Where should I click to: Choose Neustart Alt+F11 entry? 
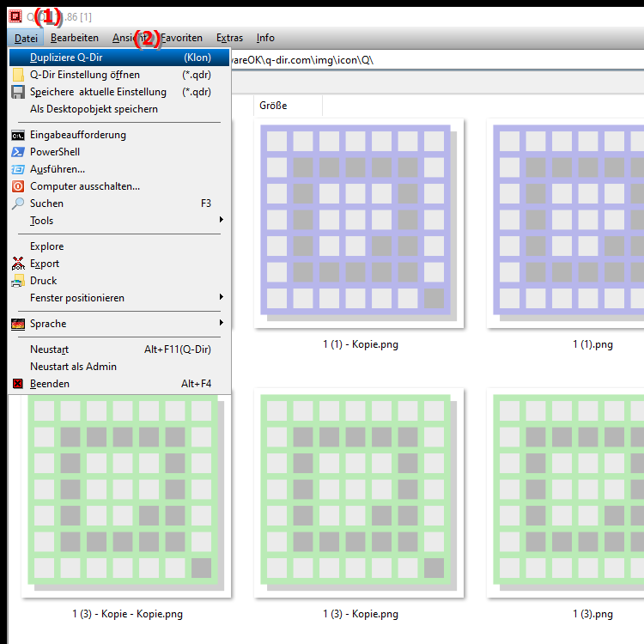[x=119, y=349]
